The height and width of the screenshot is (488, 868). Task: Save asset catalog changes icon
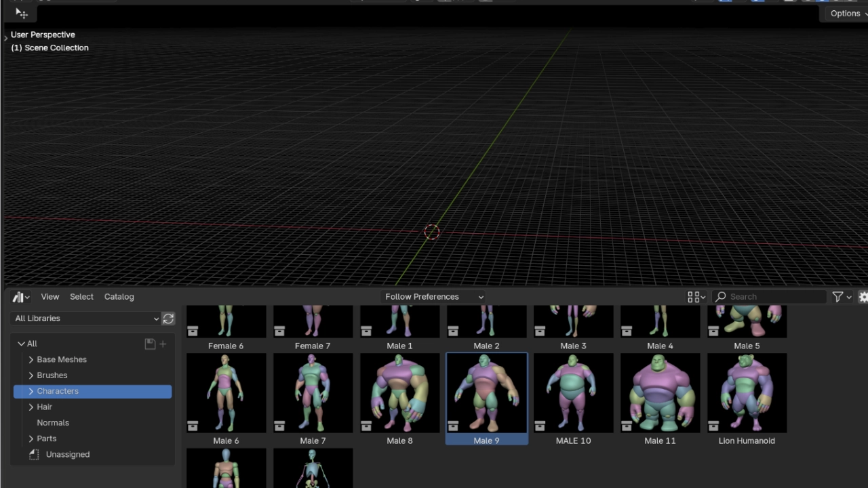point(150,344)
